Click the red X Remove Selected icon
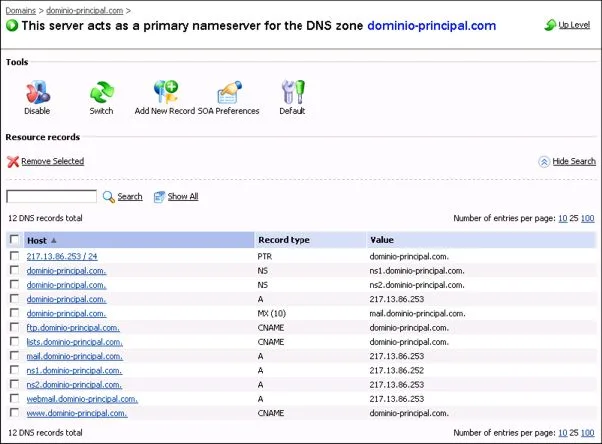The width and height of the screenshot is (602, 444). pyautogui.click(x=13, y=162)
